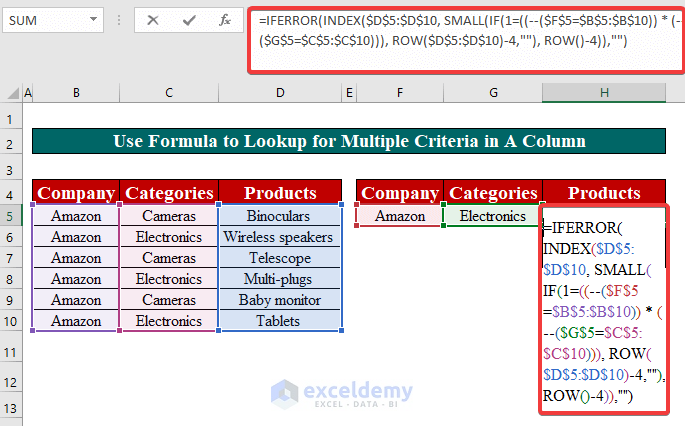Select 'Electronics' cell in row 8
This screenshot has width=685, height=426.
click(169, 279)
